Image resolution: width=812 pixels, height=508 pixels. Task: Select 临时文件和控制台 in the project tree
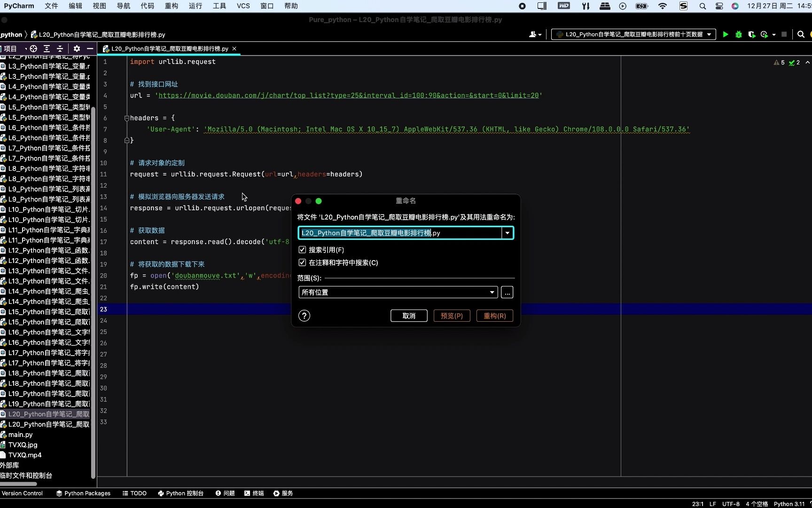(x=26, y=476)
